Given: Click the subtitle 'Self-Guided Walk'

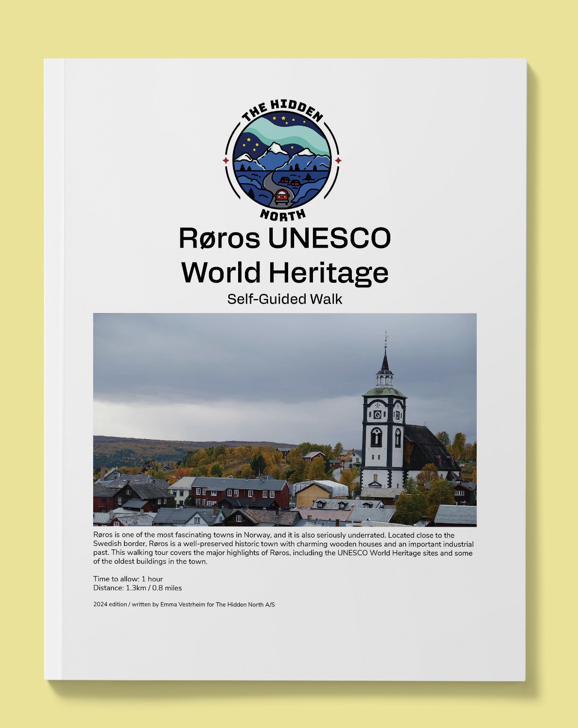Looking at the screenshot, I should 285,299.
